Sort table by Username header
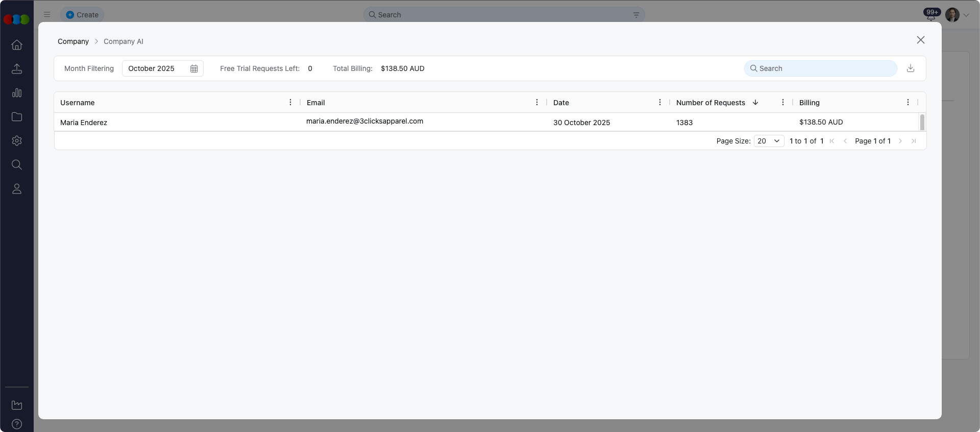Viewport: 980px width, 432px height. 78,103
